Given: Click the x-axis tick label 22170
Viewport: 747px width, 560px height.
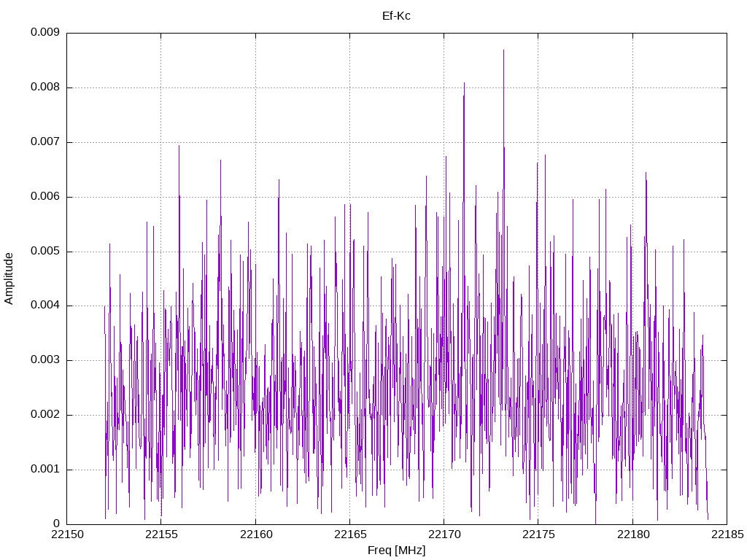Looking at the screenshot, I should [x=444, y=534].
